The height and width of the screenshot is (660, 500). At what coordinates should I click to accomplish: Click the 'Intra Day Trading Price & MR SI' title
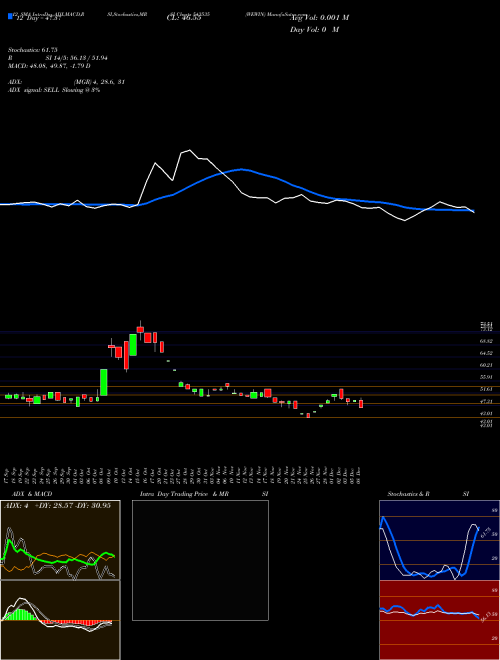205,494
